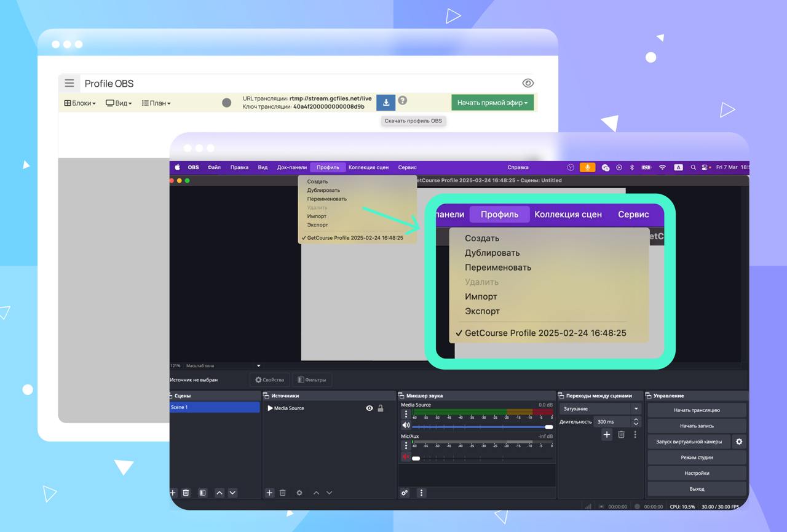Remove scene transition with trash icon
The image size is (787, 532).
click(622, 435)
